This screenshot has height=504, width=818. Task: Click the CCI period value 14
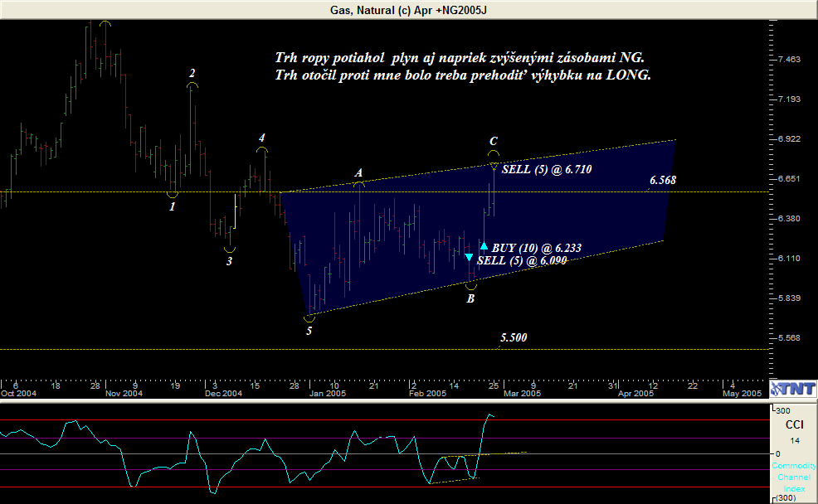795,441
